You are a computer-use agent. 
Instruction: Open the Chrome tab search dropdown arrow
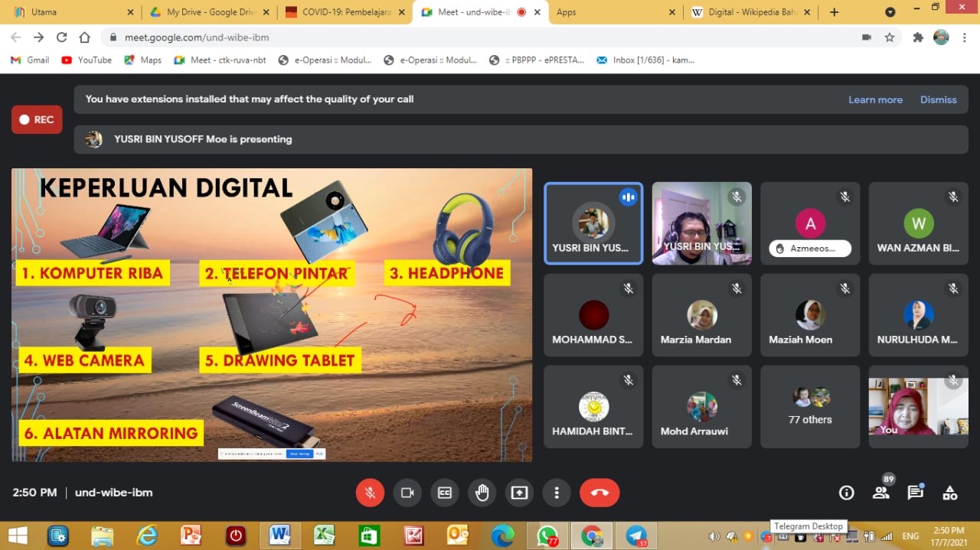click(x=890, y=12)
